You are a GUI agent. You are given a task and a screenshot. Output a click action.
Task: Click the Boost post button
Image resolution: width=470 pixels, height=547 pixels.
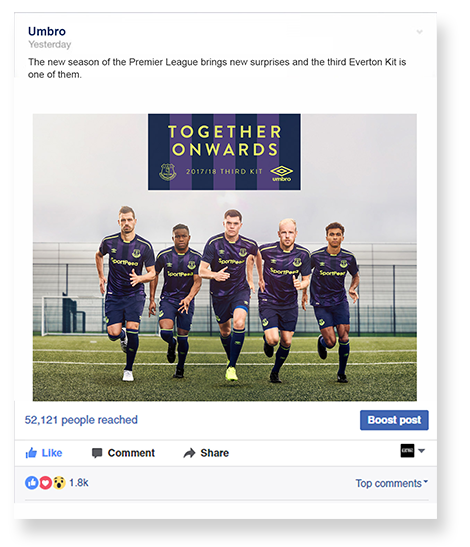tap(394, 420)
